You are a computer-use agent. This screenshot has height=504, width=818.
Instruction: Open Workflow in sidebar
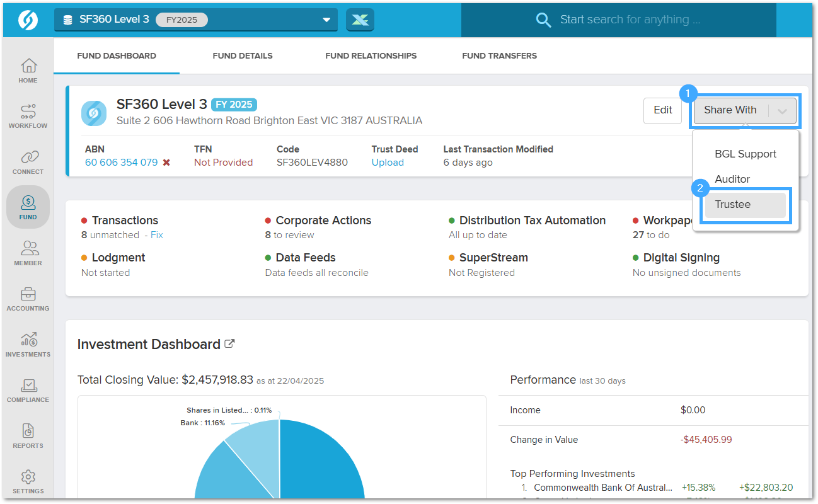[28, 116]
